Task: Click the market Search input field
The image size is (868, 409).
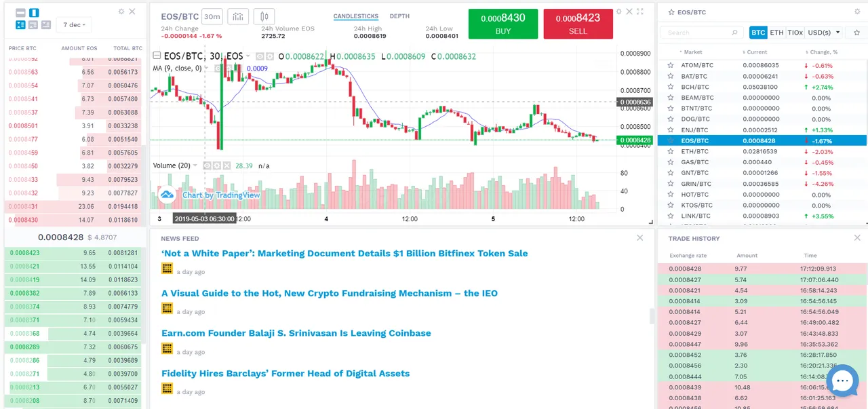Action: click(x=702, y=33)
